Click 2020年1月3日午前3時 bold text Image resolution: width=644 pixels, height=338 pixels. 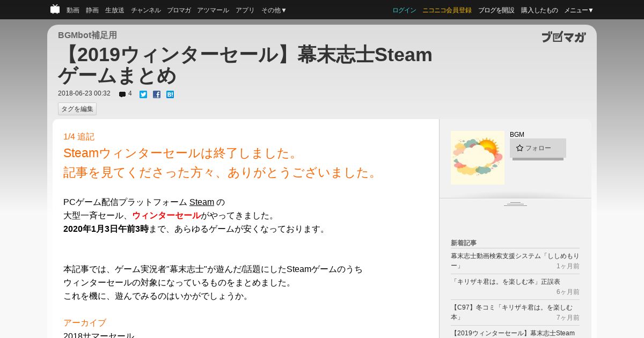pos(106,229)
